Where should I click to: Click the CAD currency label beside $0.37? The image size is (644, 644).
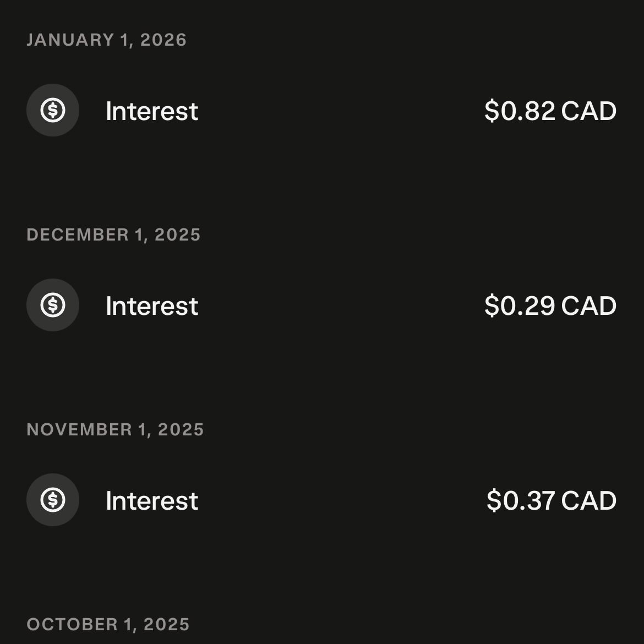tap(589, 501)
